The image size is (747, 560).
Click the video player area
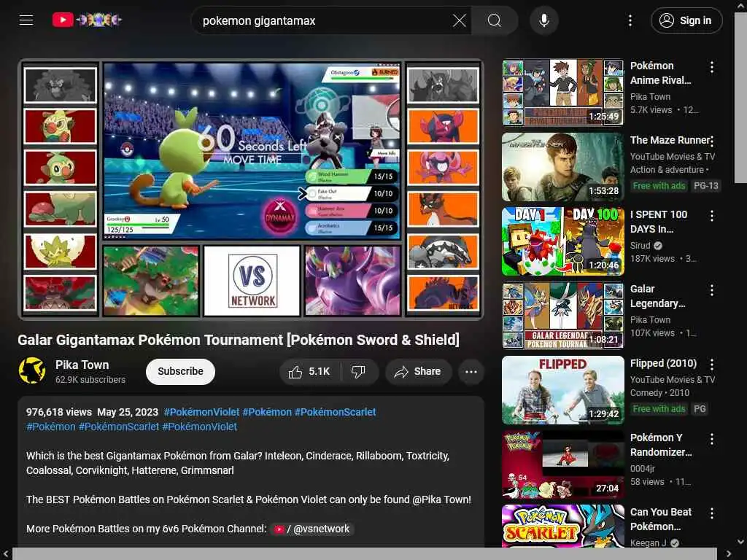point(251,190)
